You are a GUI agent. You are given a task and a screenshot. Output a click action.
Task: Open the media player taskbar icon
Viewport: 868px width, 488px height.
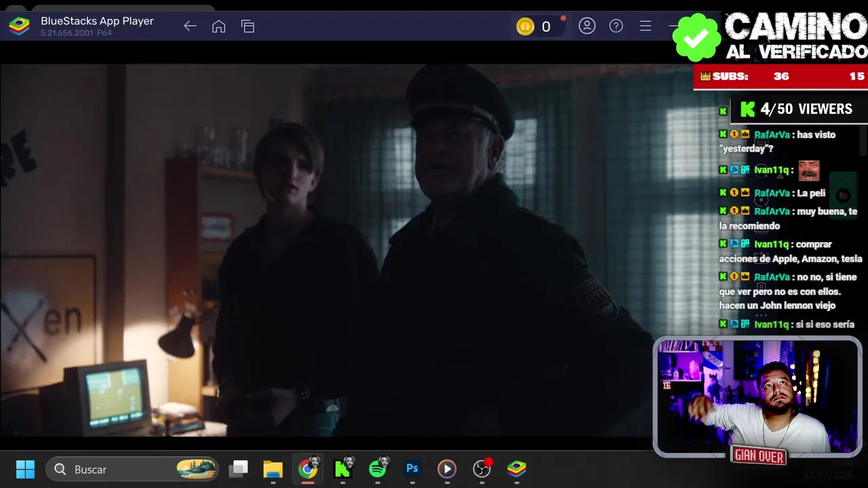[447, 469]
